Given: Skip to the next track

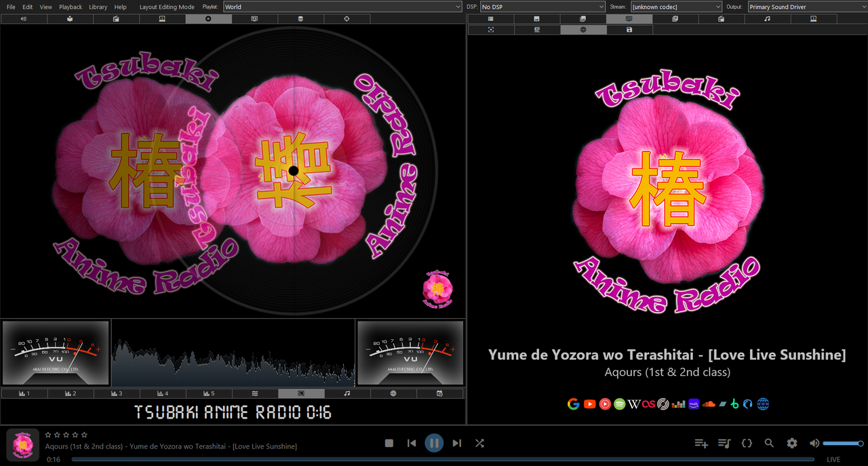Looking at the screenshot, I should [x=456, y=443].
